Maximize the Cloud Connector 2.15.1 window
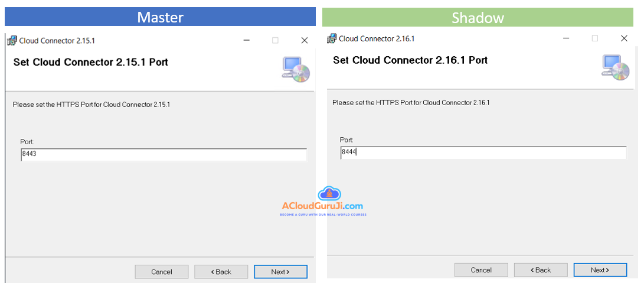The height and width of the screenshot is (289, 644). (275, 41)
